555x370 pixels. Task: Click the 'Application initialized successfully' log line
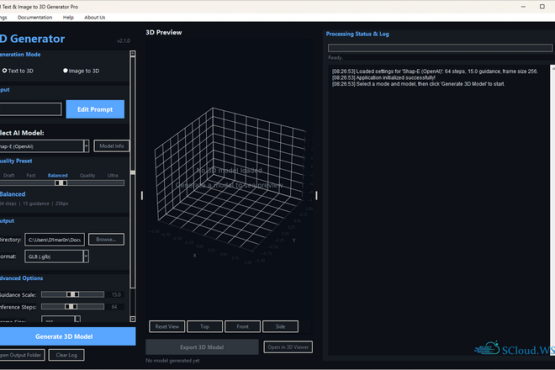pyautogui.click(x=384, y=78)
